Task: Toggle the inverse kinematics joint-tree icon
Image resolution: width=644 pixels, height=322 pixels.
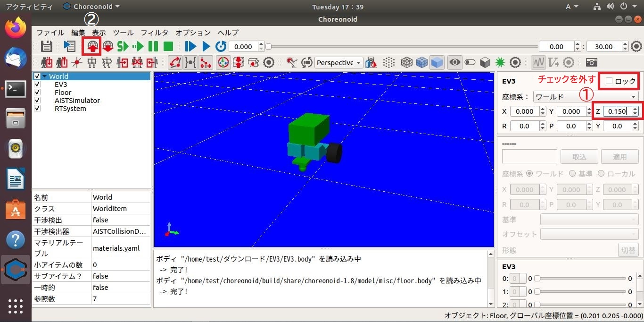Action: coord(206,62)
